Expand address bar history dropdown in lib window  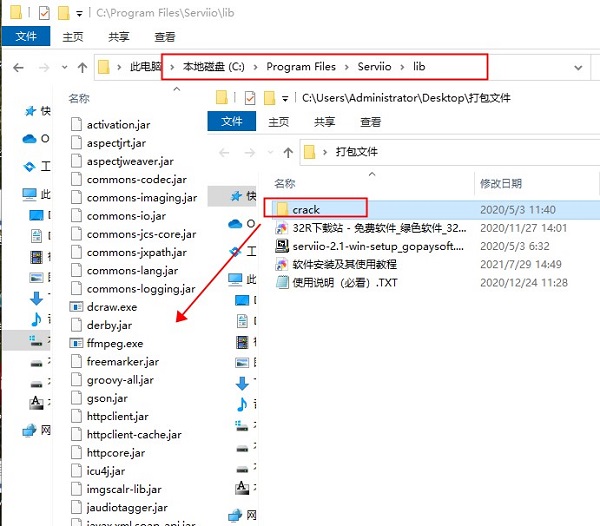click(578, 68)
